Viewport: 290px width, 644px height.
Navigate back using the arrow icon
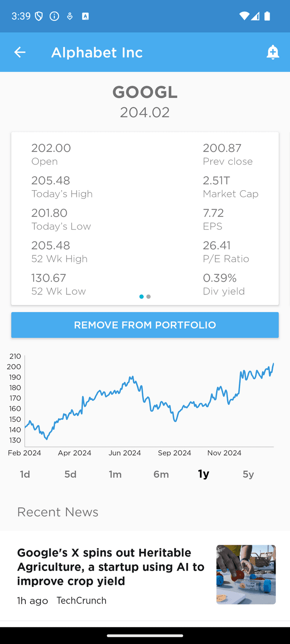(x=20, y=52)
